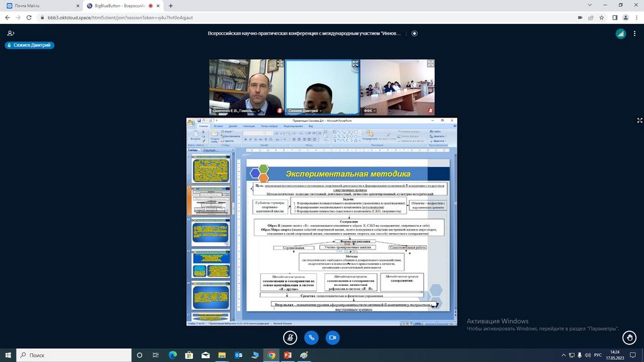Bookmark this page with the star icon
Viewport: 644px width, 362px height.
click(x=602, y=18)
